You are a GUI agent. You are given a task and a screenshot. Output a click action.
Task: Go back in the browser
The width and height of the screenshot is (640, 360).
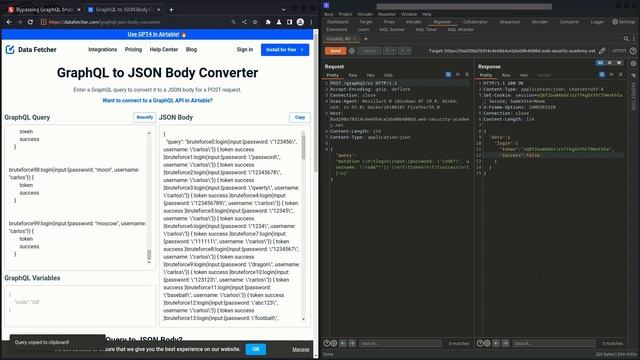9,22
